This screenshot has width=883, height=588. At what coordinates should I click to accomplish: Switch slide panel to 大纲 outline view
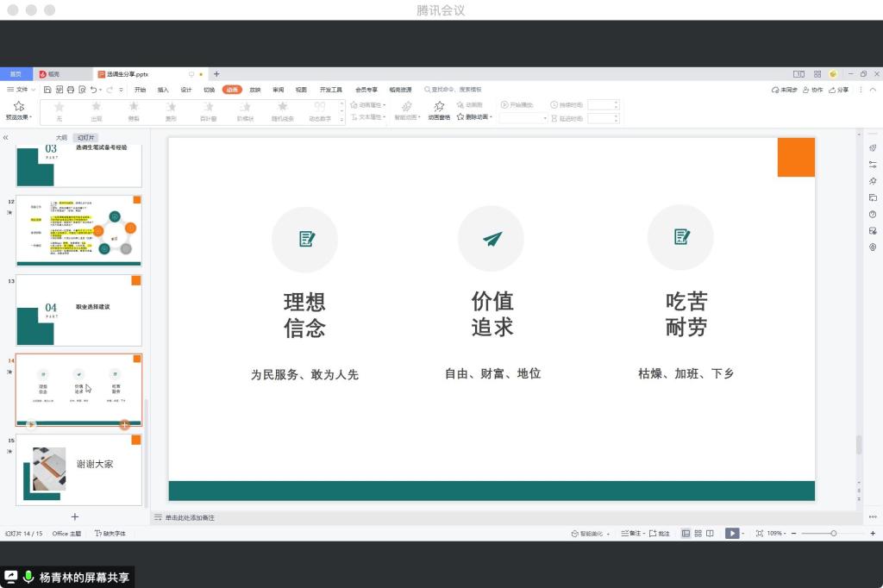point(61,137)
